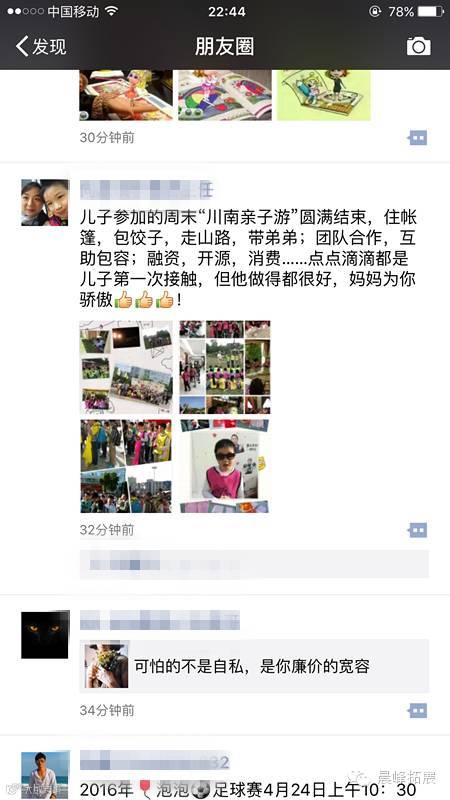This screenshot has width=450, height=800.
Task: Open photo of boy wearing sunglasses
Action: point(224,466)
